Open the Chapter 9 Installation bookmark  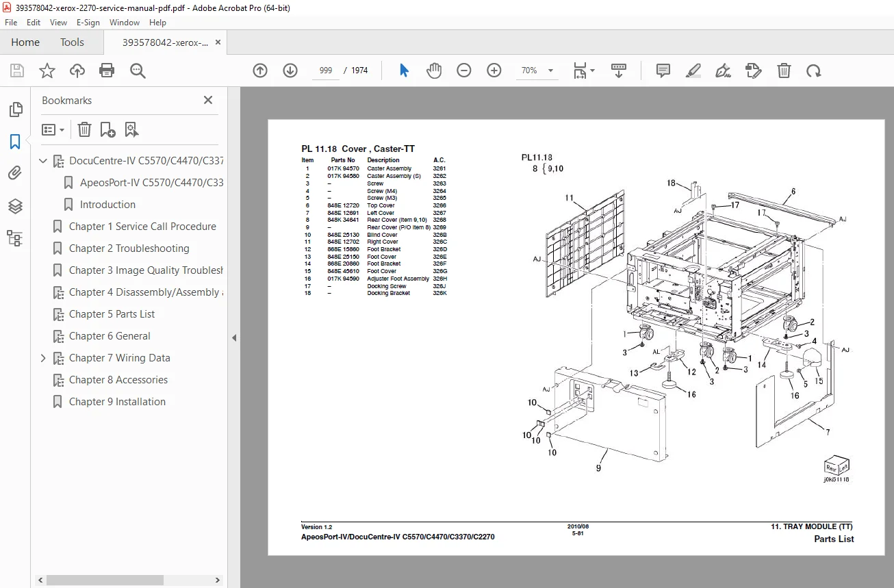117,402
